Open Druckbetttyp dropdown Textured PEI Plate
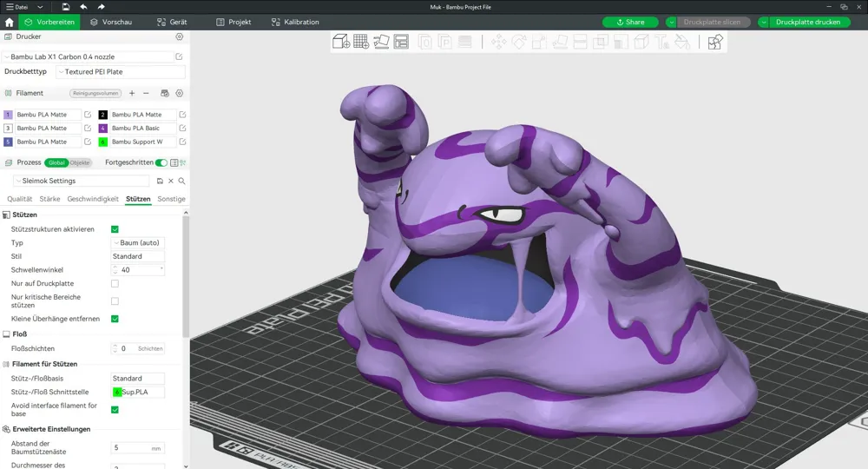 [x=121, y=72]
